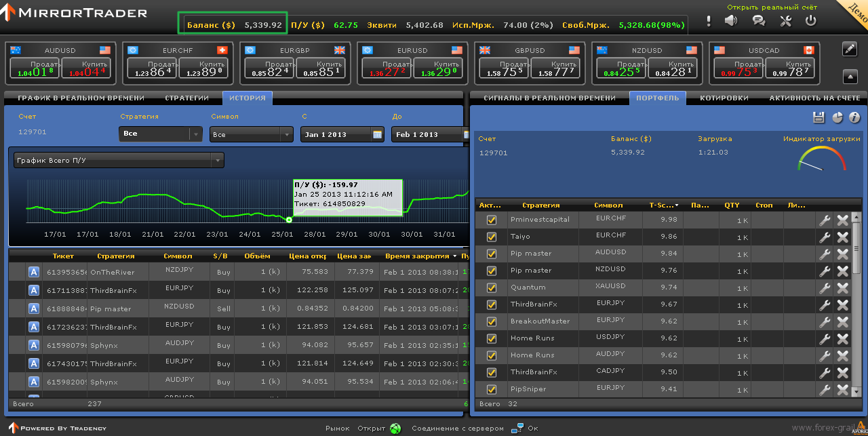Open Активность на счете tab
The height and width of the screenshot is (436, 868).
coord(814,98)
